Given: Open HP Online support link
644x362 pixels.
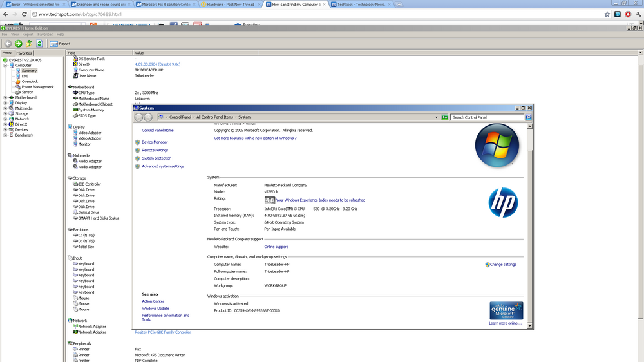Looking at the screenshot, I should tap(276, 247).
